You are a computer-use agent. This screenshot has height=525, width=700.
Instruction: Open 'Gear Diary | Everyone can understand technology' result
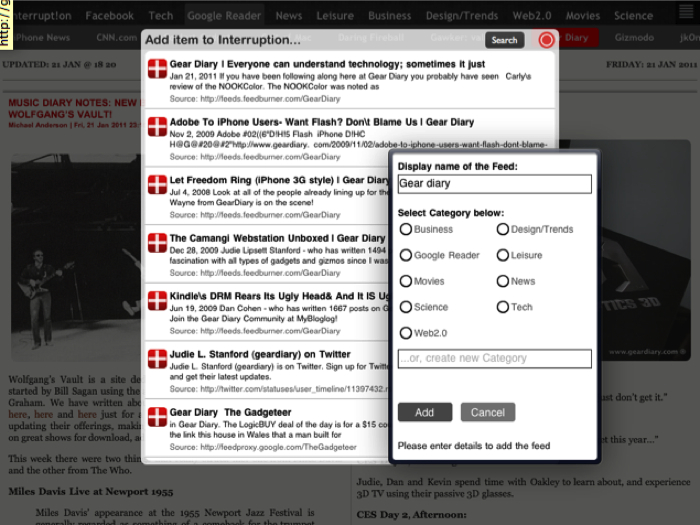click(327, 64)
